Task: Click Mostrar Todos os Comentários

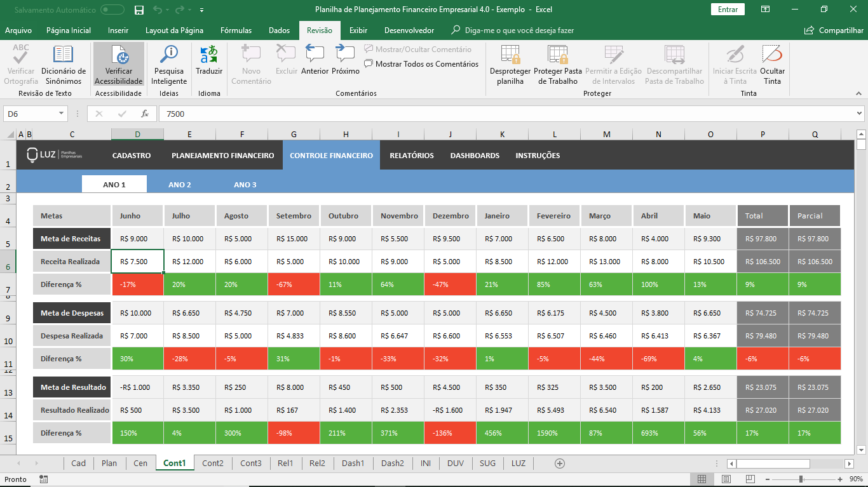Action: (x=421, y=64)
